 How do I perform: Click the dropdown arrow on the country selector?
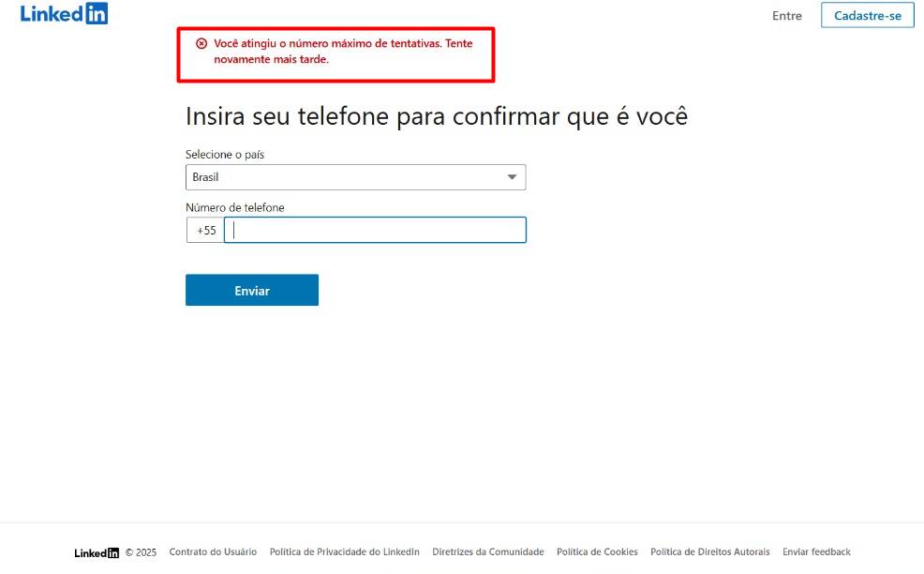(x=512, y=177)
